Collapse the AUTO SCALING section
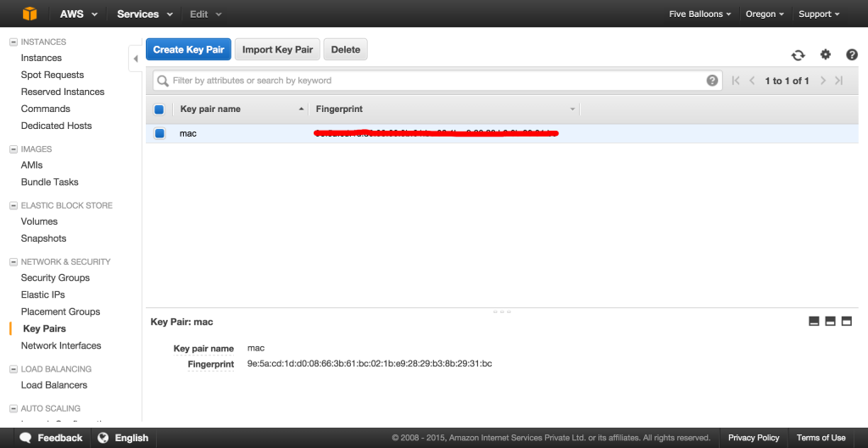 point(14,409)
